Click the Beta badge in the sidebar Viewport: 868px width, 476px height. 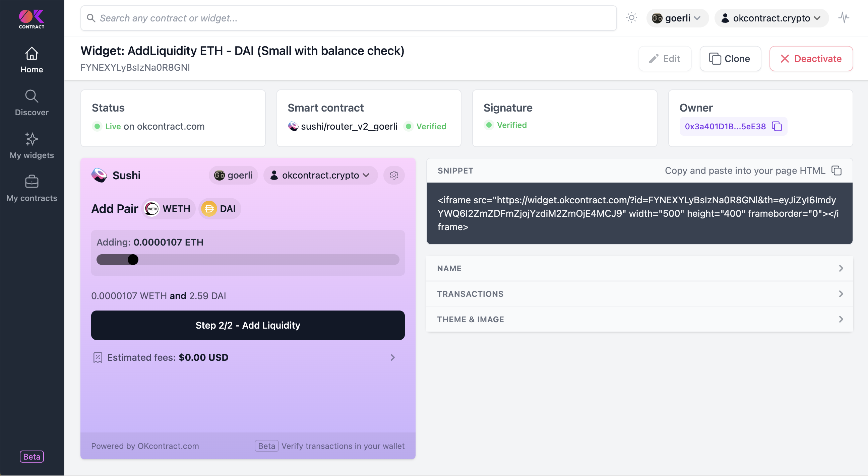tap(32, 457)
